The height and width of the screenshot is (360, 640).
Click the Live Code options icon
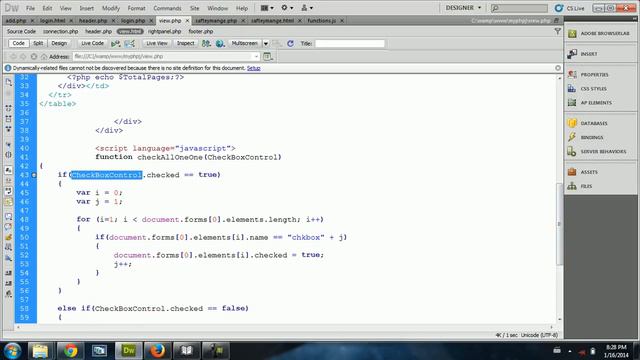pyautogui.click(x=116, y=43)
